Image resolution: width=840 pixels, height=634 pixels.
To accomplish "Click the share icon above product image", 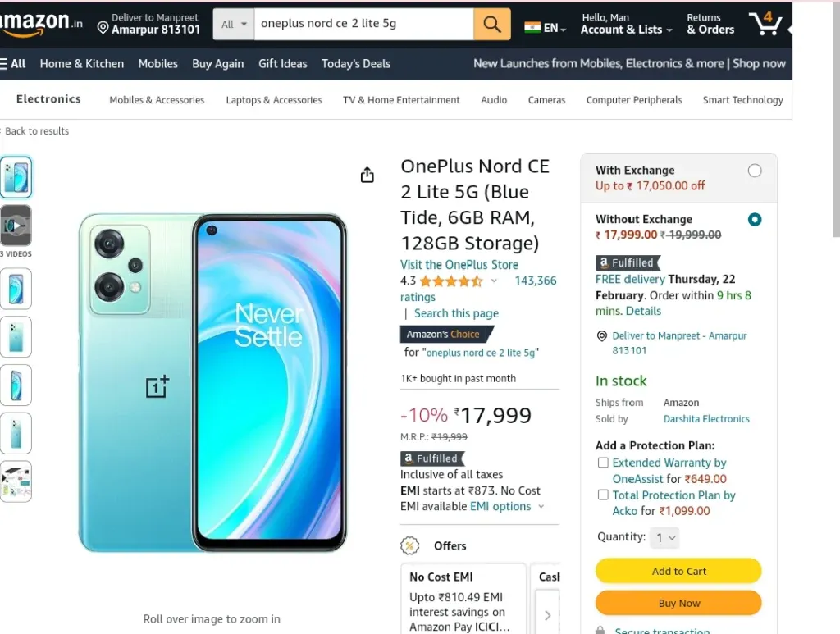I will [367, 175].
